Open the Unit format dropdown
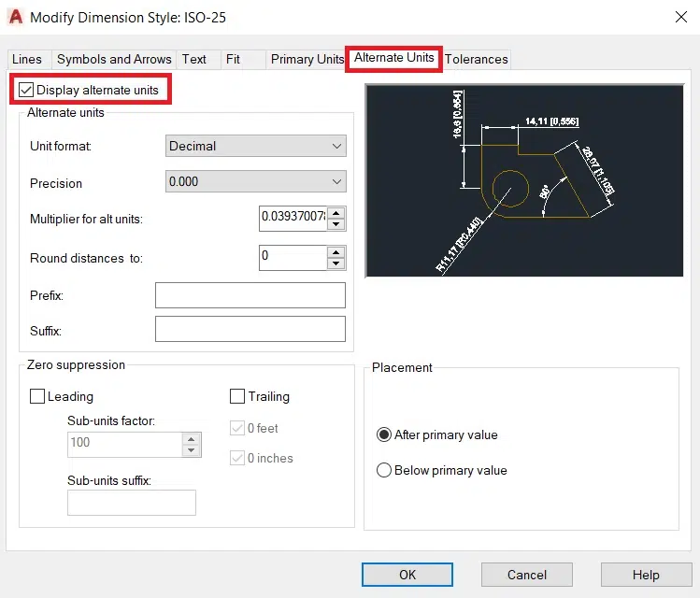700x598 pixels. point(255,146)
